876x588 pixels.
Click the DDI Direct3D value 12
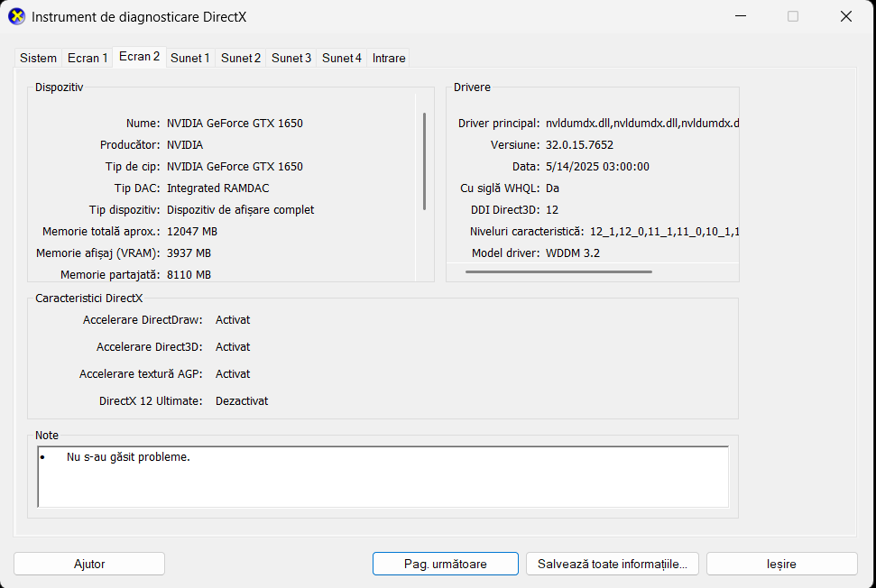[552, 210]
